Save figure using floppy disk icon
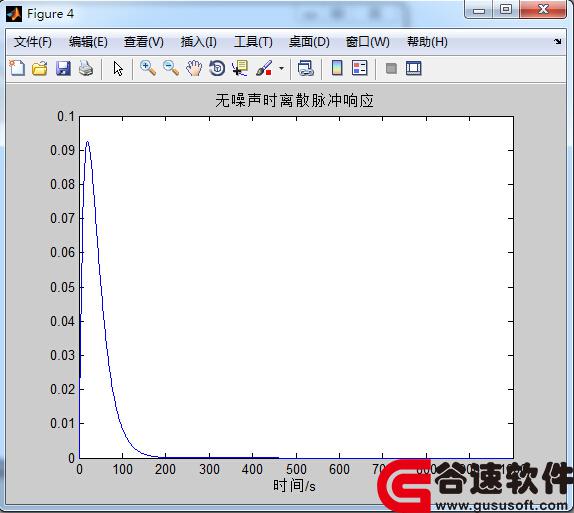This screenshot has height=513, width=574. [x=63, y=68]
